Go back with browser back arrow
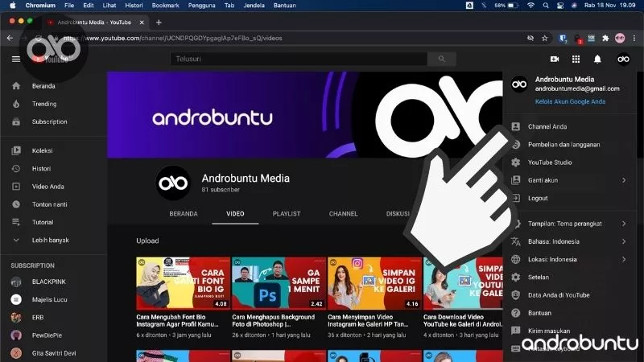Image resolution: width=644 pixels, height=362 pixels. tap(10, 38)
